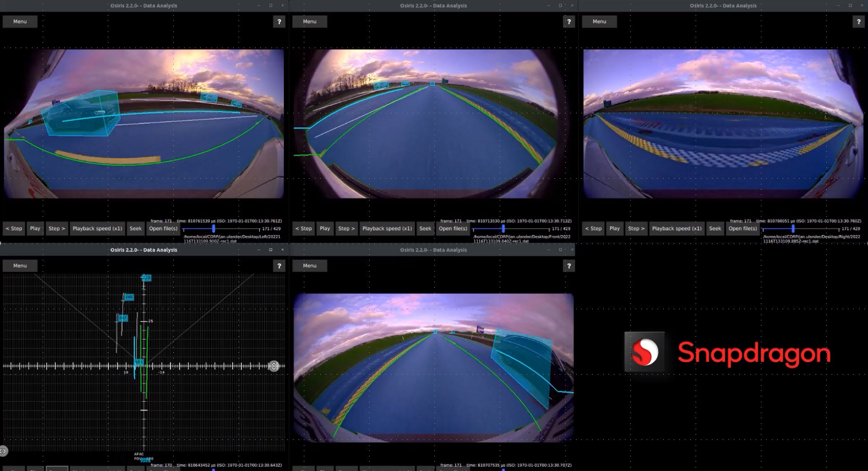Maximize the Front camera Osiris window
Viewport: 868px width, 471px height.
(x=560, y=5)
